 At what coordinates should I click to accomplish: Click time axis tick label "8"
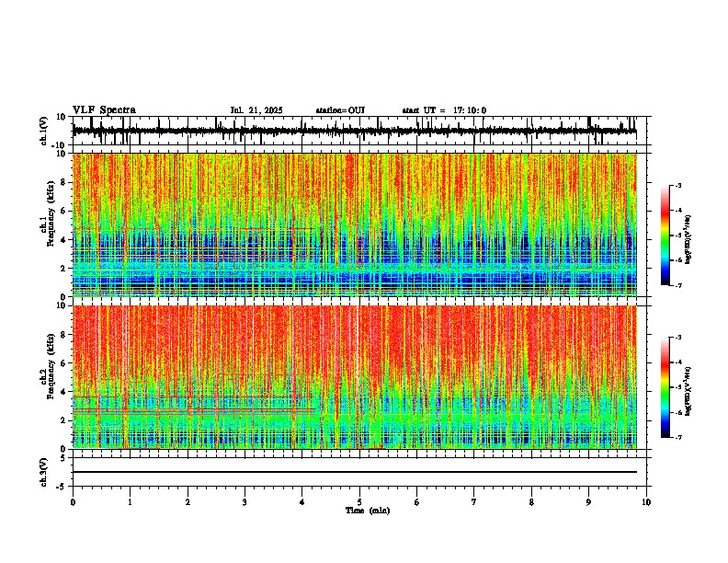coord(531,502)
